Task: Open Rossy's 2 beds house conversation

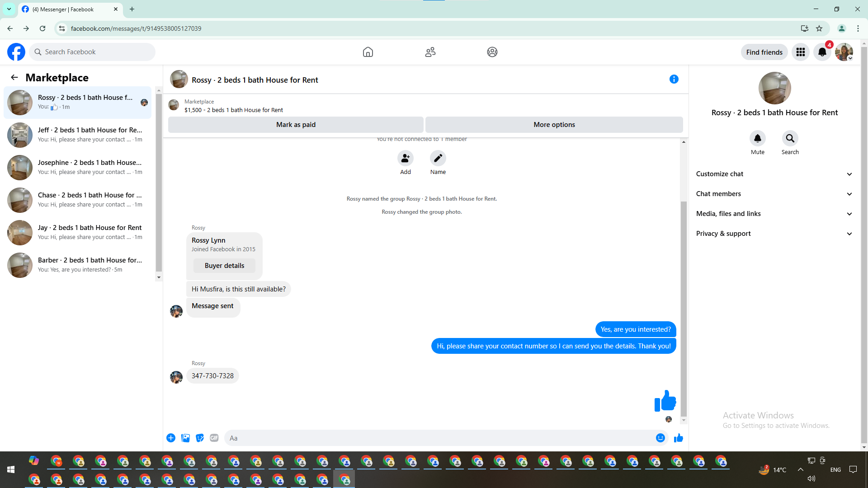Action: (x=78, y=103)
